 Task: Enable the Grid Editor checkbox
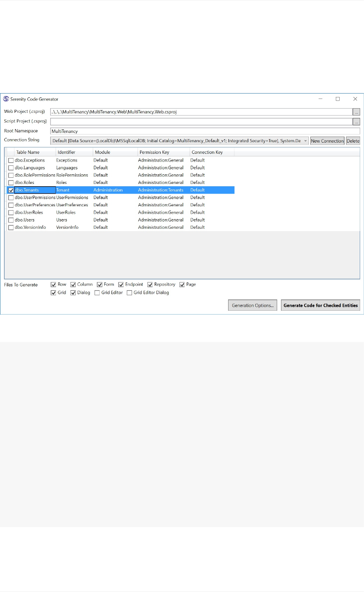pyautogui.click(x=97, y=293)
